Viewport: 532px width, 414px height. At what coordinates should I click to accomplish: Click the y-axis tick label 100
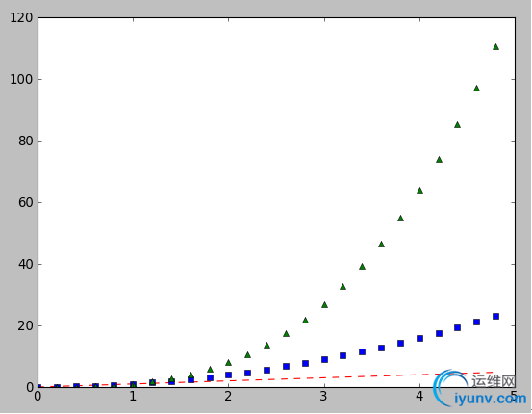click(x=21, y=80)
